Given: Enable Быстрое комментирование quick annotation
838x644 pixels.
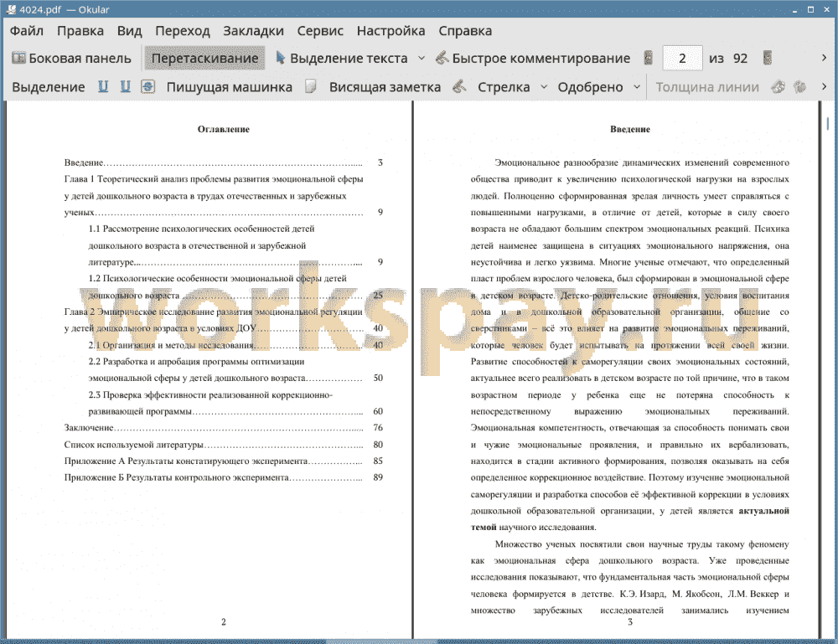Looking at the screenshot, I should tap(532, 59).
